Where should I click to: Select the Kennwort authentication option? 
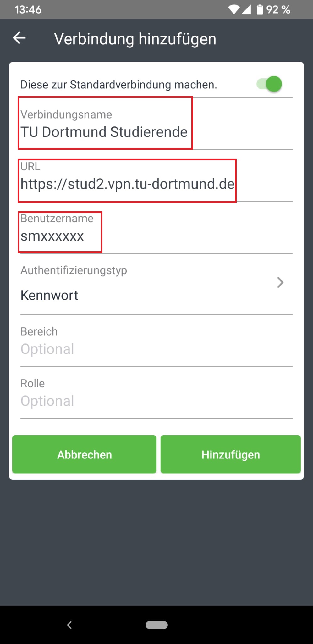(49, 295)
